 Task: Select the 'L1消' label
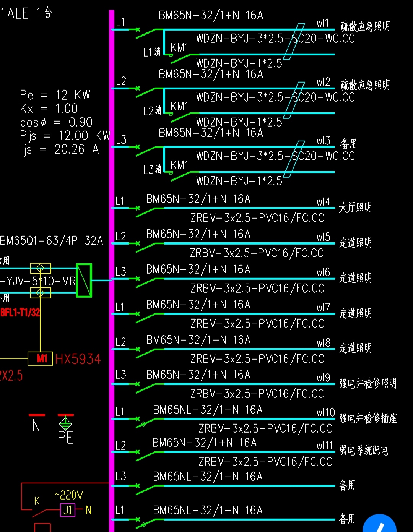(152, 52)
